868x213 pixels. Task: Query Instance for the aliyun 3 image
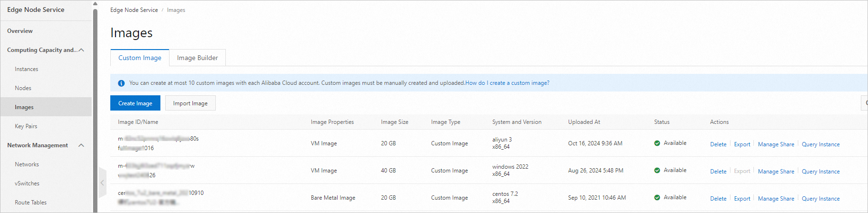pyautogui.click(x=820, y=144)
